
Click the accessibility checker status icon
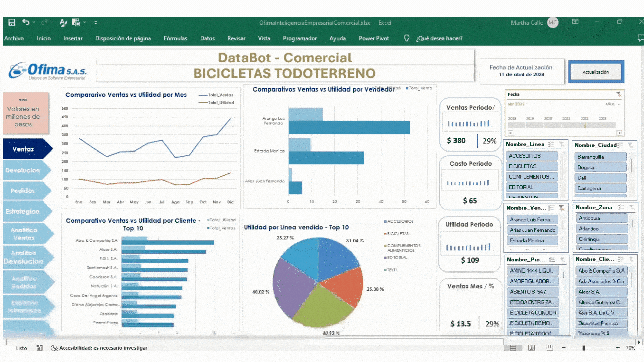pyautogui.click(x=54, y=348)
